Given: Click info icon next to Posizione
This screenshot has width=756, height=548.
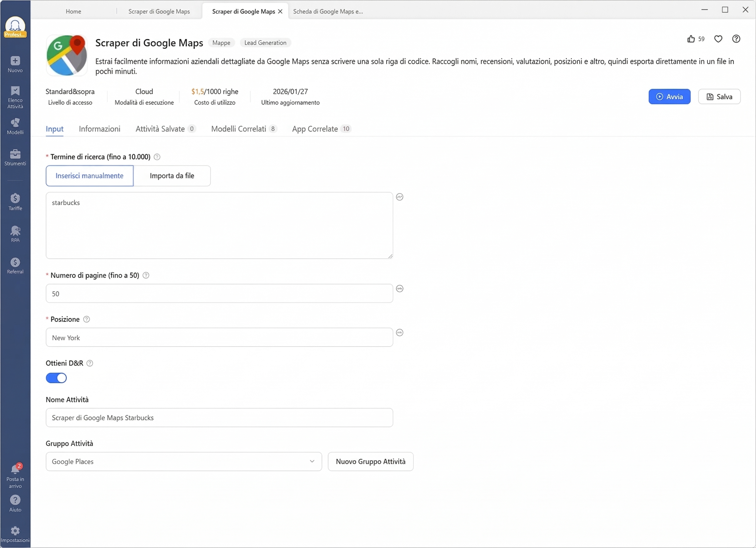Looking at the screenshot, I should pyautogui.click(x=86, y=319).
